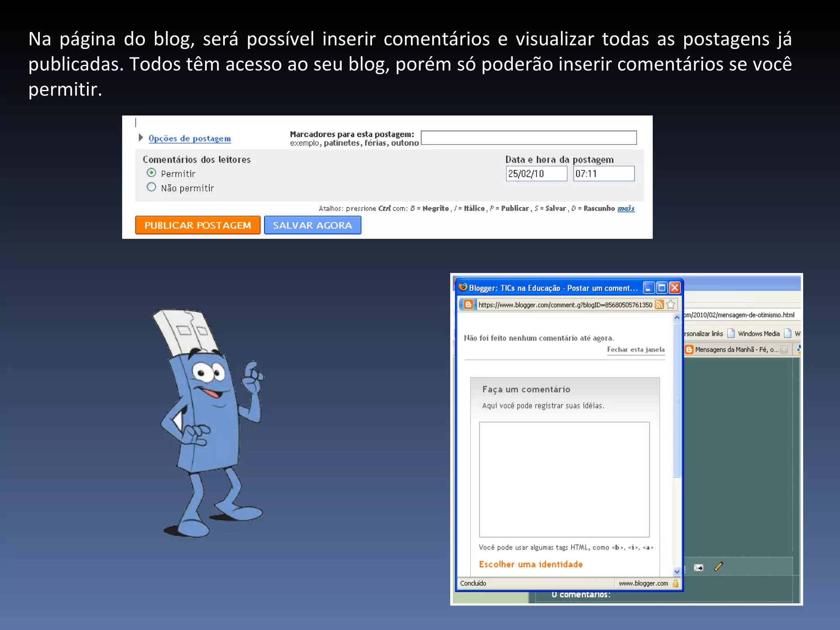Image resolution: width=840 pixels, height=630 pixels.
Task: Click the SALVAR AGORA button
Action: pyautogui.click(x=313, y=225)
